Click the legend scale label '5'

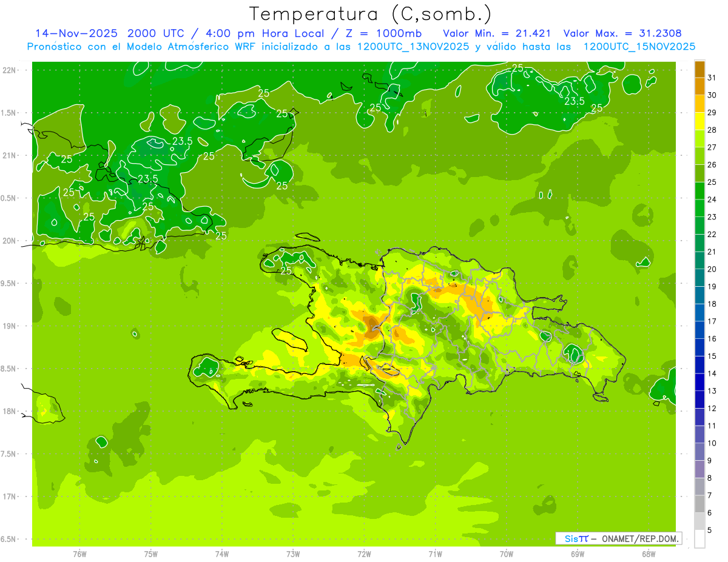710,530
